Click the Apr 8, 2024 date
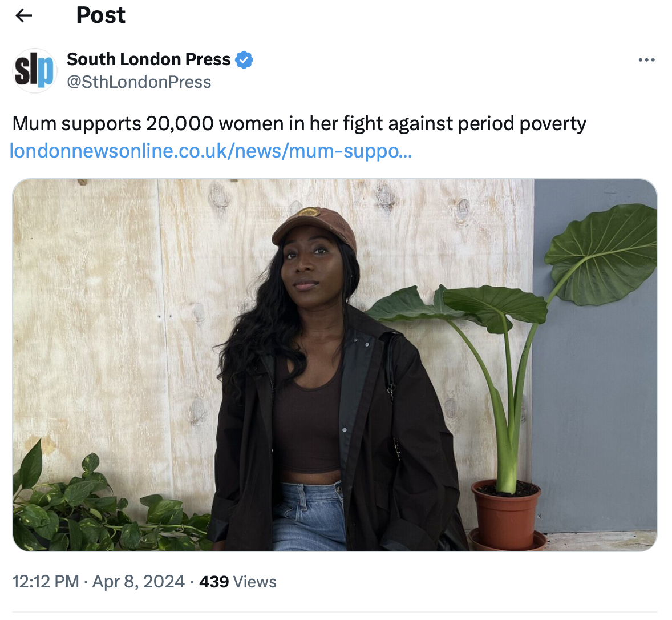This screenshot has width=672, height=620. click(x=138, y=582)
